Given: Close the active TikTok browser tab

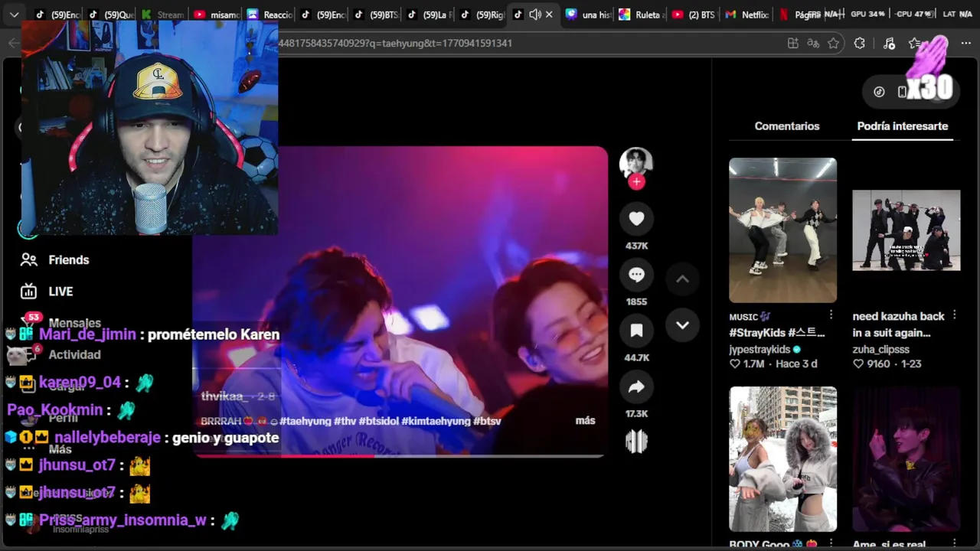Looking at the screenshot, I should pos(549,15).
